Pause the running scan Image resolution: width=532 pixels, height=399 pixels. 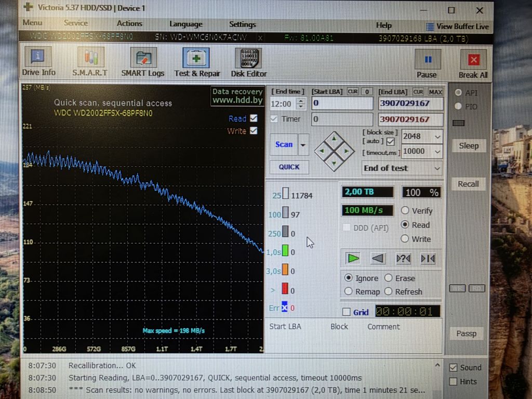[427, 64]
